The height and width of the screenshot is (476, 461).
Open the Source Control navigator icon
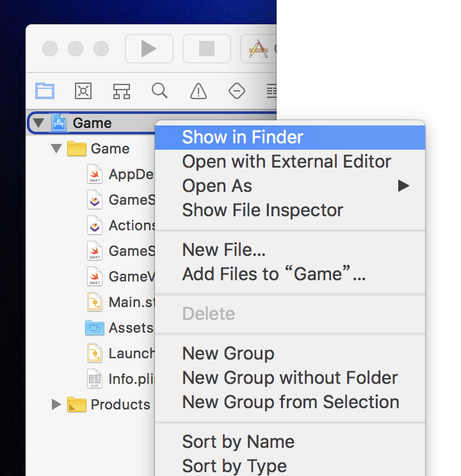83,91
